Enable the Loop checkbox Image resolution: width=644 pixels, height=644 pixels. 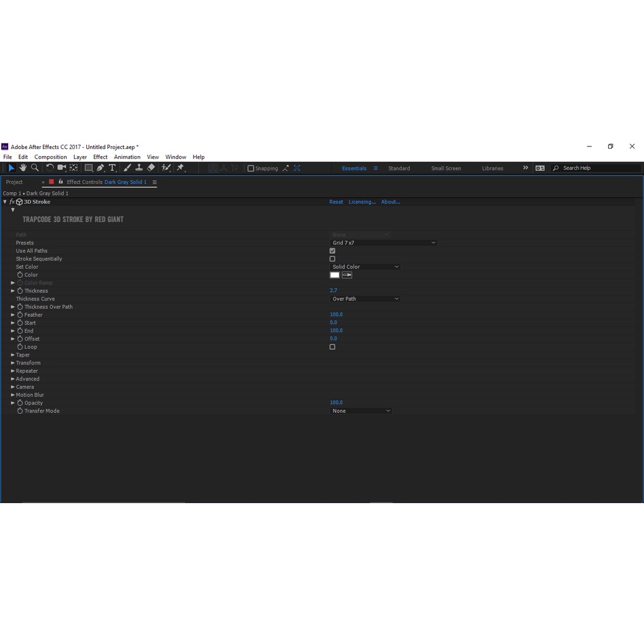[x=333, y=347]
